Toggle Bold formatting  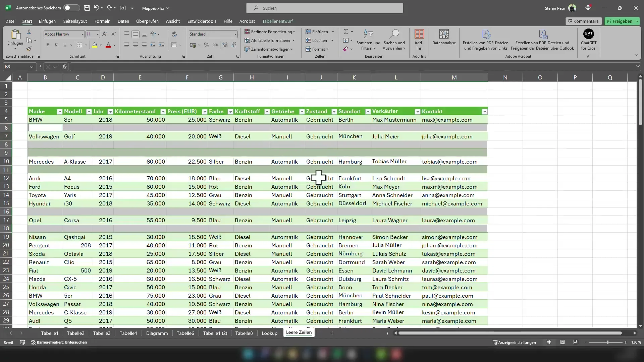[x=47, y=45]
